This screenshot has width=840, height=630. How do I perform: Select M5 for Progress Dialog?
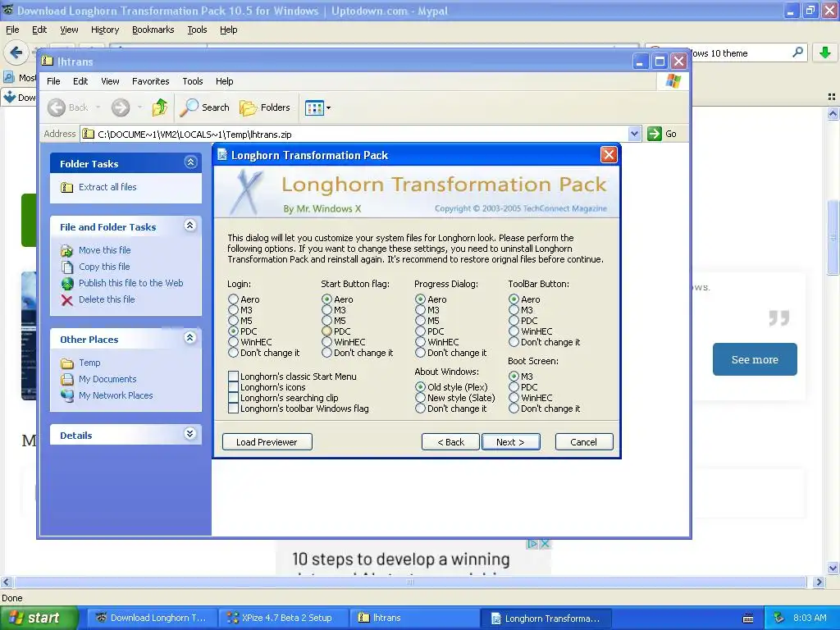point(420,321)
